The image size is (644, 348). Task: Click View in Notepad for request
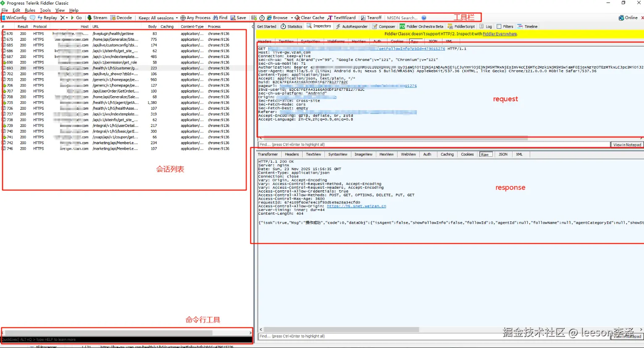[627, 145]
